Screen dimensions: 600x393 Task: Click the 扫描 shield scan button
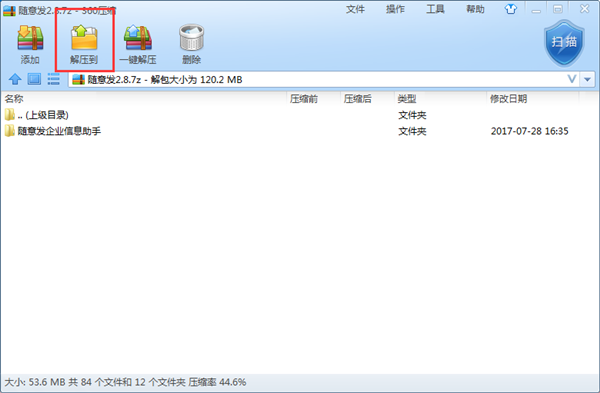click(x=564, y=43)
